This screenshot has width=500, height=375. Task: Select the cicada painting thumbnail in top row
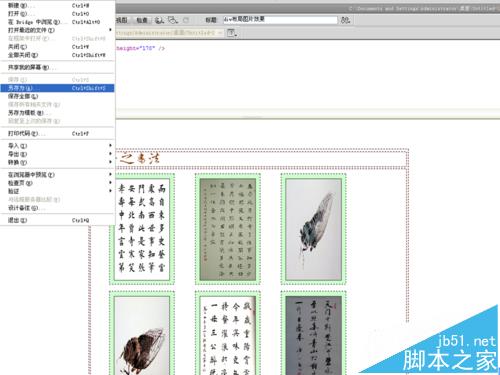[313, 229]
